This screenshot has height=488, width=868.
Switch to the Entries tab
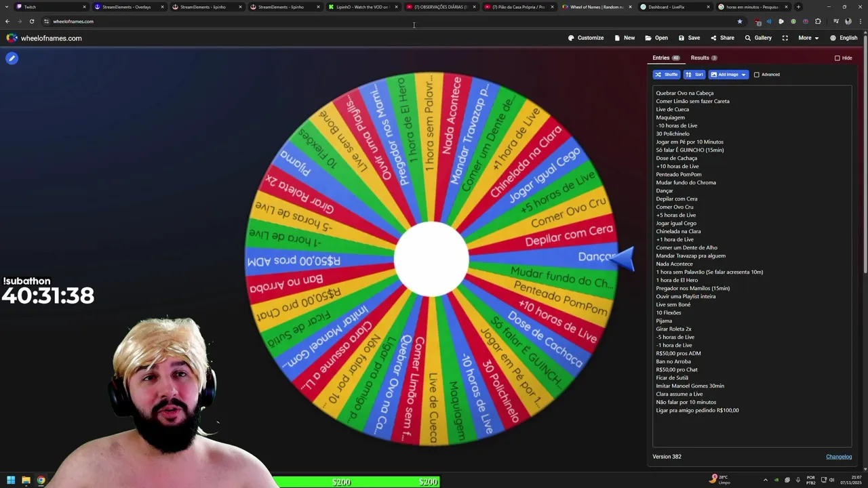[x=666, y=58]
